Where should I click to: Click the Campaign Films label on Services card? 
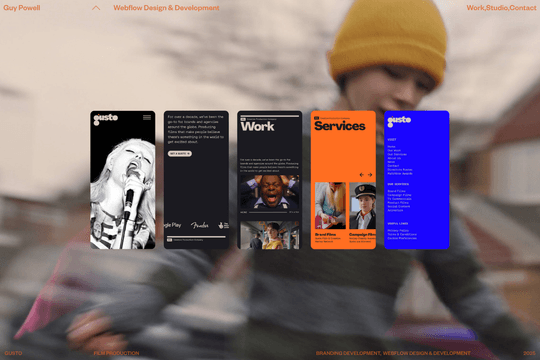coord(362,234)
